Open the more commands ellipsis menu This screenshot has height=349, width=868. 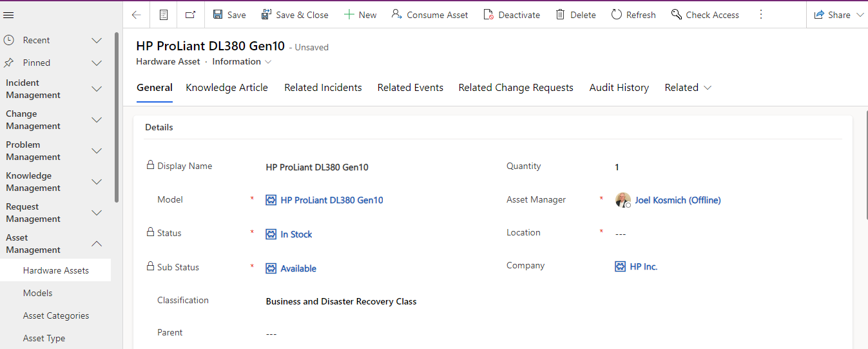tap(761, 14)
